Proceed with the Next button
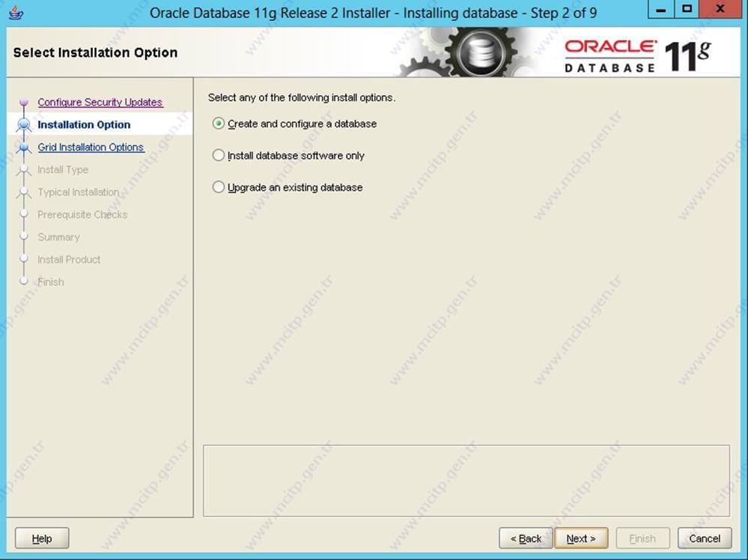The width and height of the screenshot is (748, 560). [581, 538]
